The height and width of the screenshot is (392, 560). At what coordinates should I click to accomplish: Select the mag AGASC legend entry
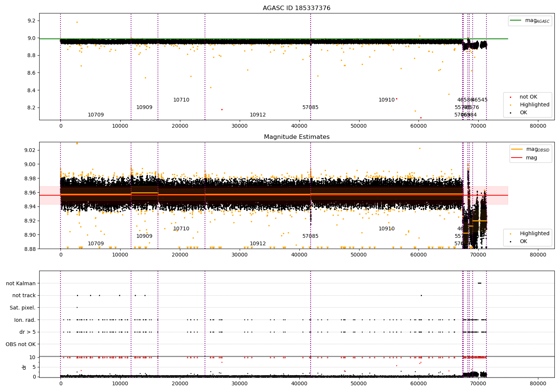[x=530, y=21]
